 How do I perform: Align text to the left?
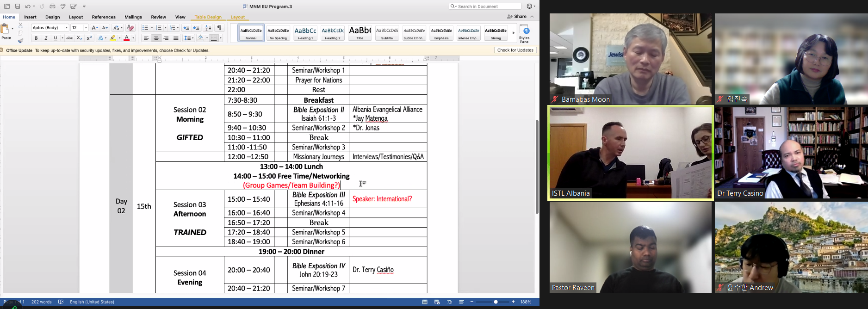click(146, 38)
